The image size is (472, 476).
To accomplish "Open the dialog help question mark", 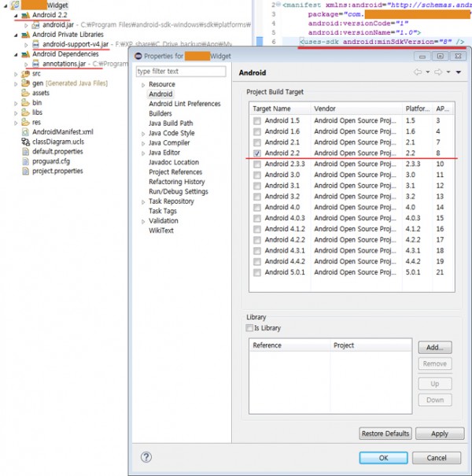I will click(146, 457).
